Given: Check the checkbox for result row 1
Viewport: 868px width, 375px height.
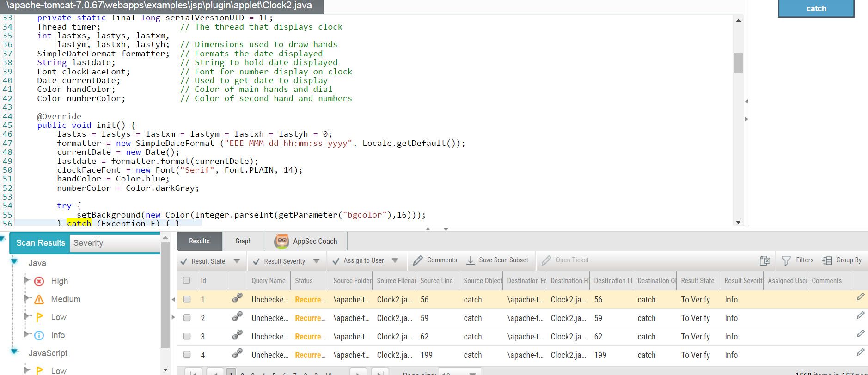Looking at the screenshot, I should (187, 299).
